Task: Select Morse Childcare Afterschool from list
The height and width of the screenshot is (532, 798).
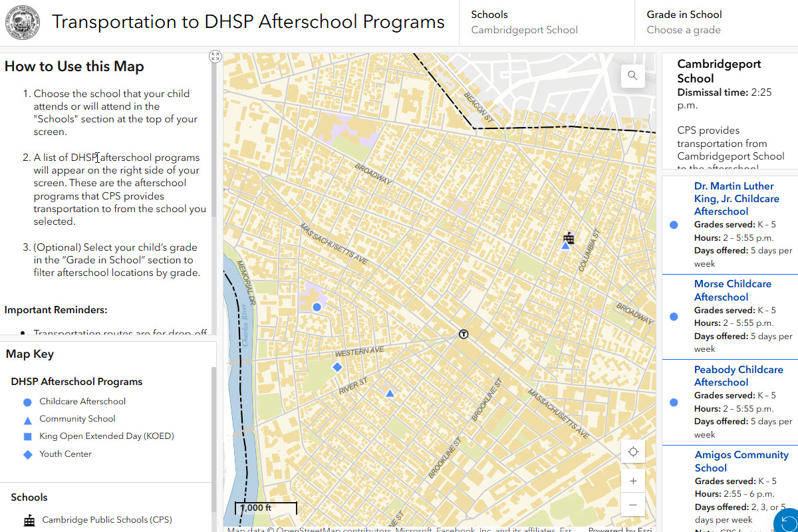Action: click(732, 291)
